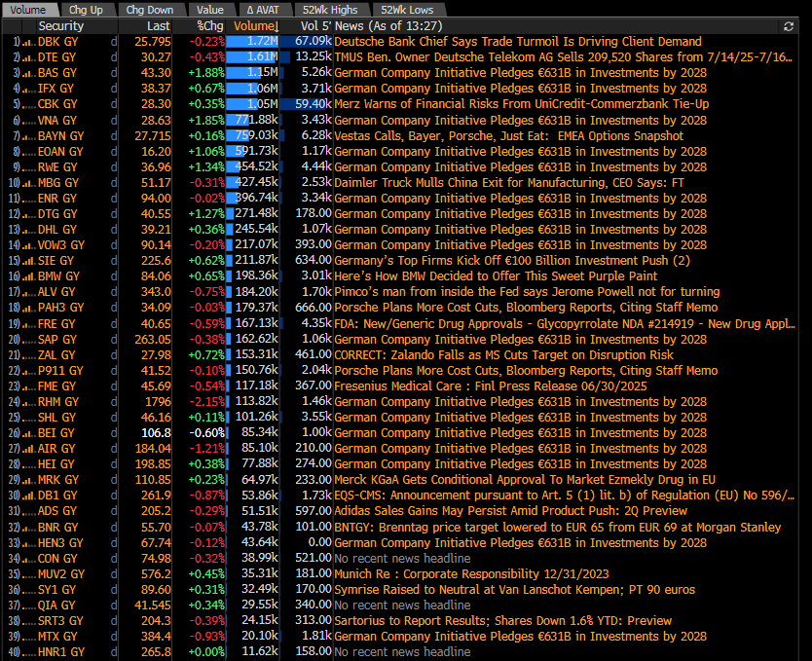
Task: Switch to the Volume tab
Action: [x=28, y=10]
